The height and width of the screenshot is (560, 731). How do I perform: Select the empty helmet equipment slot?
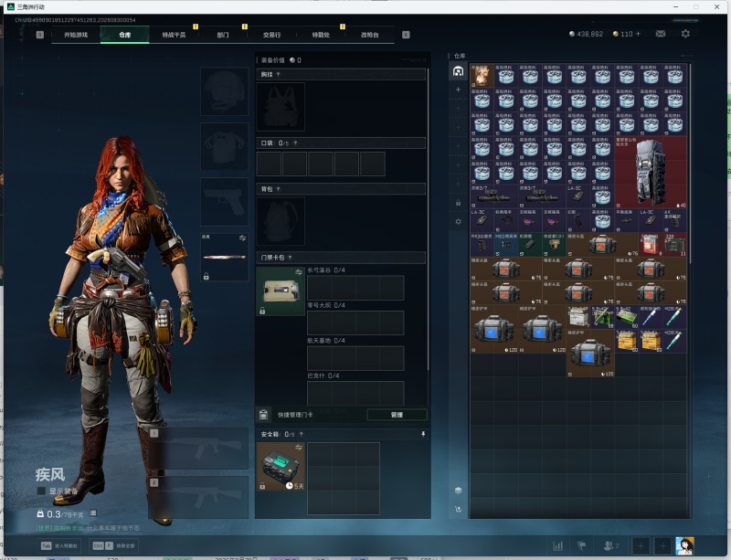tap(224, 91)
